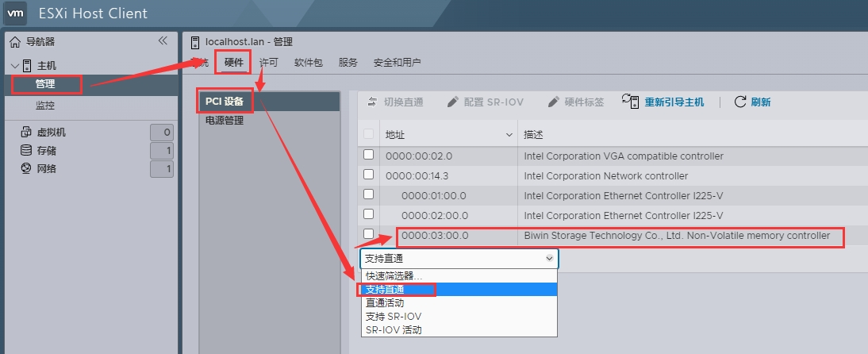
Task: Click the refresh icon in toolbar
Action: [740, 102]
